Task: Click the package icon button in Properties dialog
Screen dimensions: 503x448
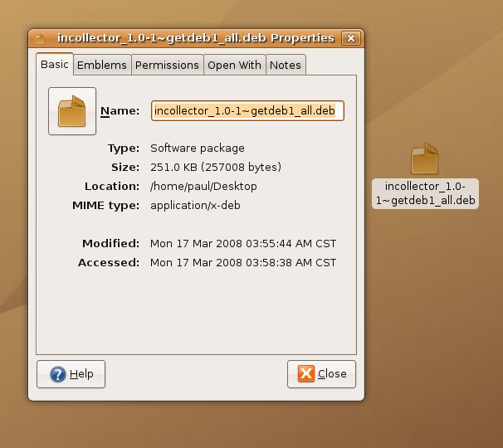Action: point(72,111)
